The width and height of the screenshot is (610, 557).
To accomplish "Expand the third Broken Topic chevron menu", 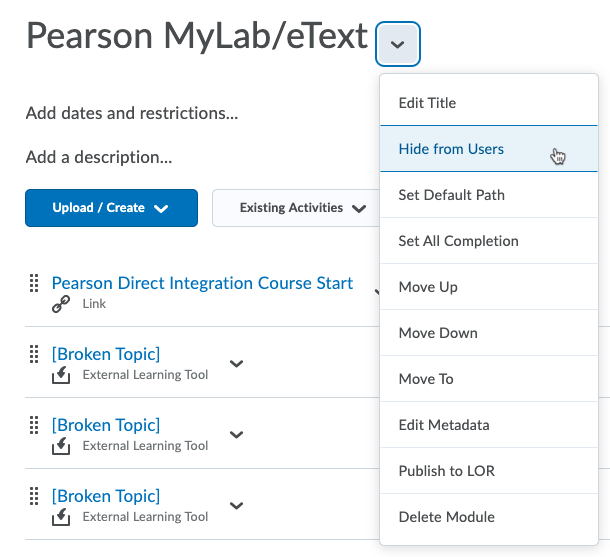I will pos(237,506).
